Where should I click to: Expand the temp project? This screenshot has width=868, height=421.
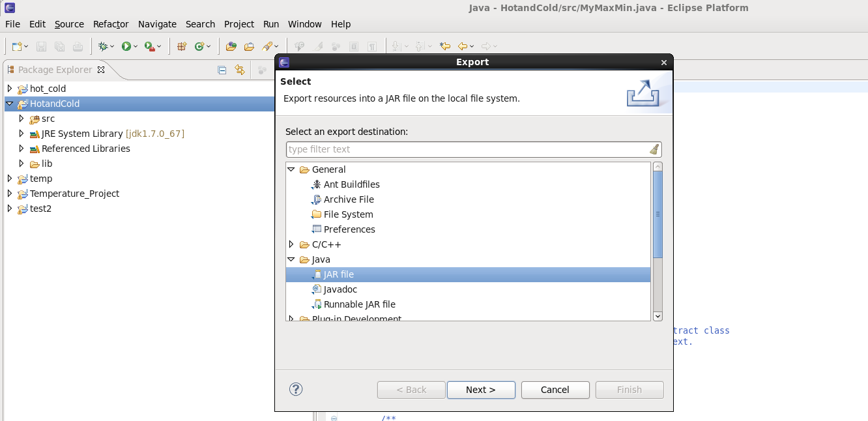[x=9, y=179]
